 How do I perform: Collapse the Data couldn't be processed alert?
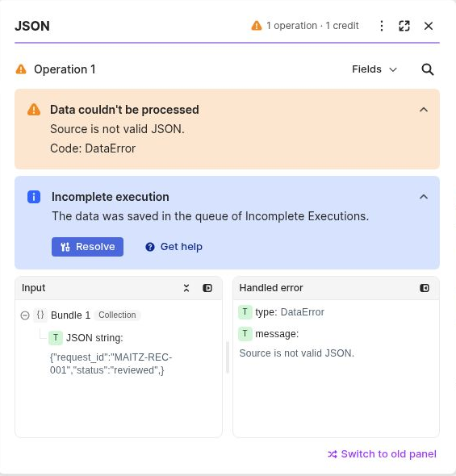[x=424, y=110]
